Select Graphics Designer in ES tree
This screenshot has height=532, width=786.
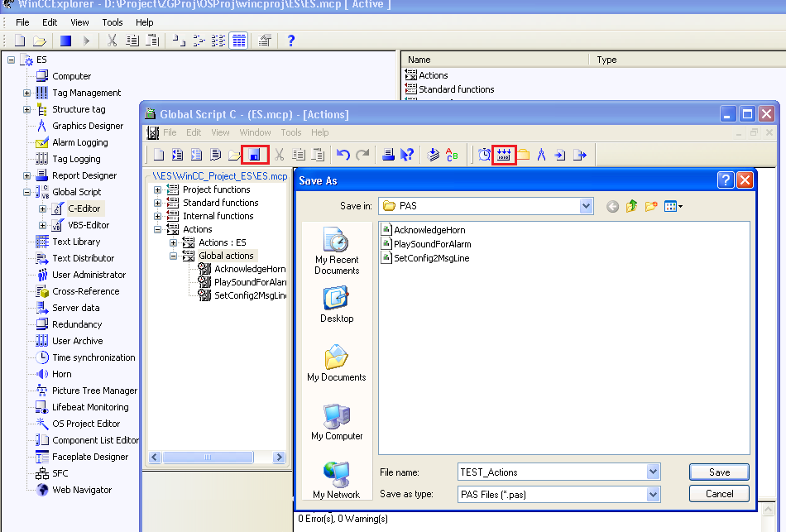88,126
